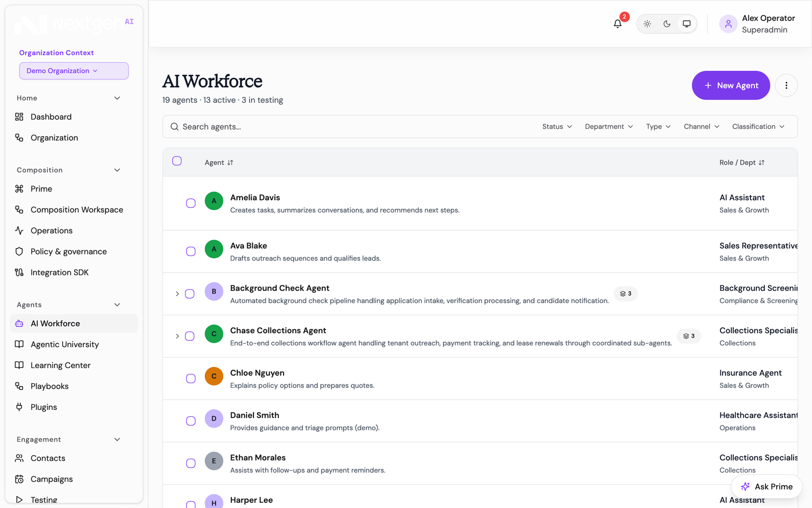Go to Composition Workspace

pyautogui.click(x=74, y=210)
